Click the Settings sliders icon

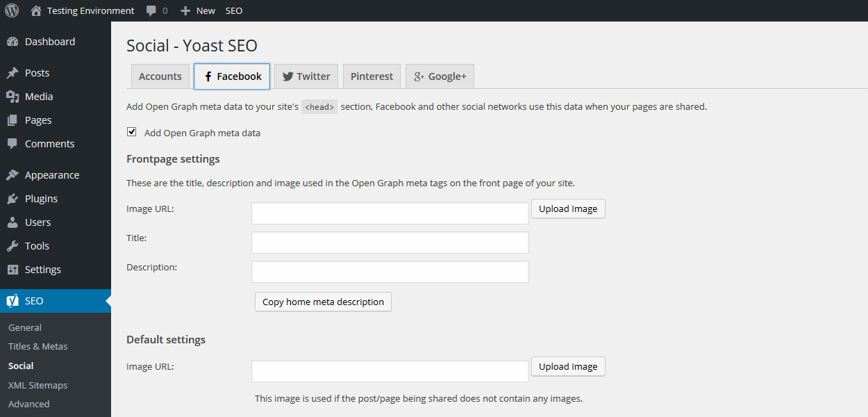[x=12, y=270]
